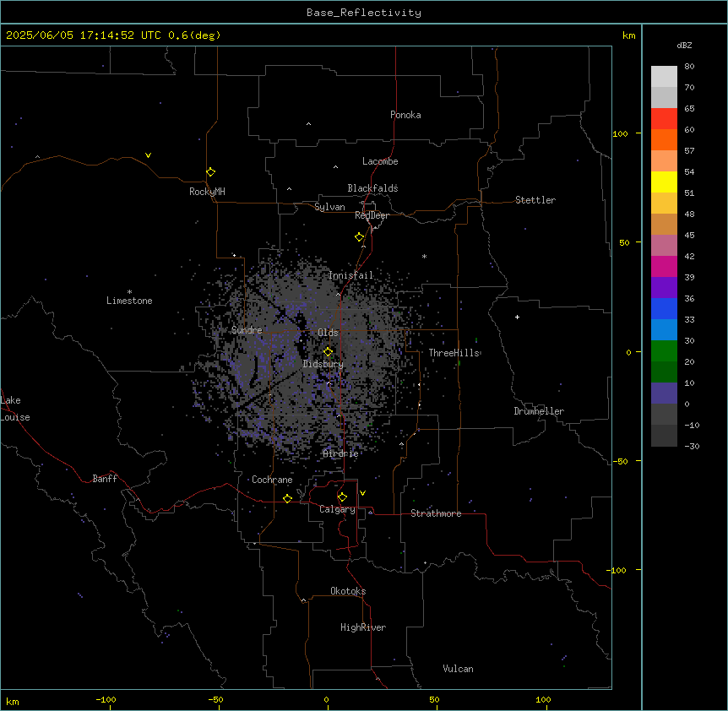Click the 80 value in the dBZ legend
This screenshot has height=711, width=728.
[689, 67]
